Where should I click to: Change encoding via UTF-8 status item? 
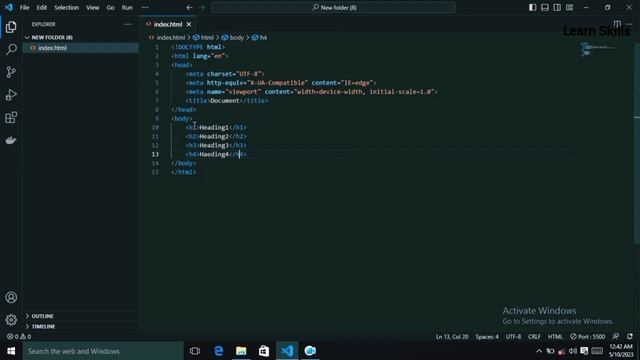[x=513, y=336]
